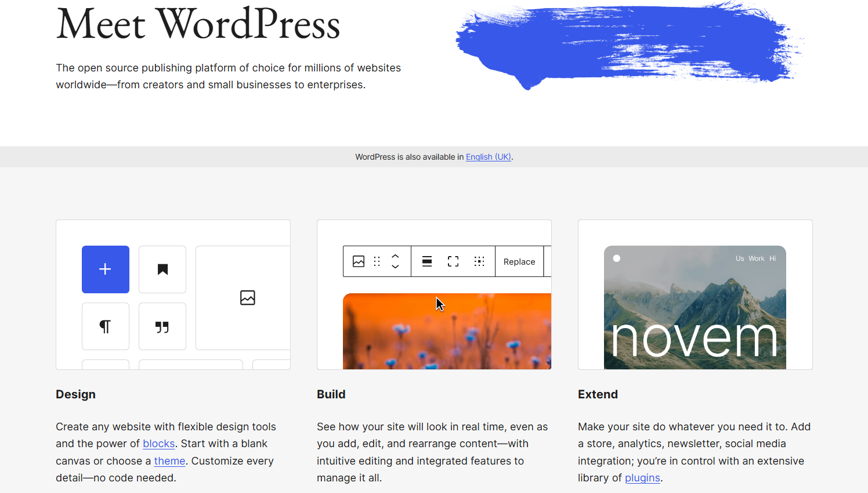Click the drag handle dots in block toolbar
The width and height of the screenshot is (868, 493).
pos(377,261)
